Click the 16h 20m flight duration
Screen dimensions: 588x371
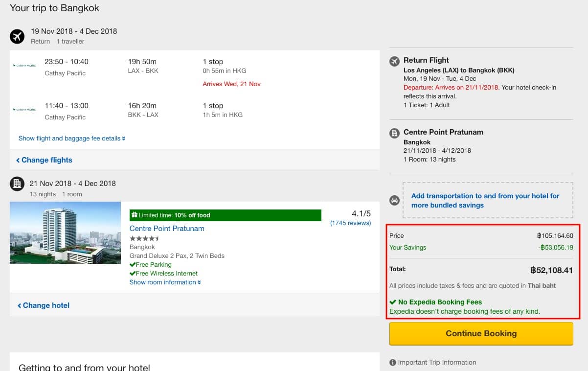coord(142,106)
